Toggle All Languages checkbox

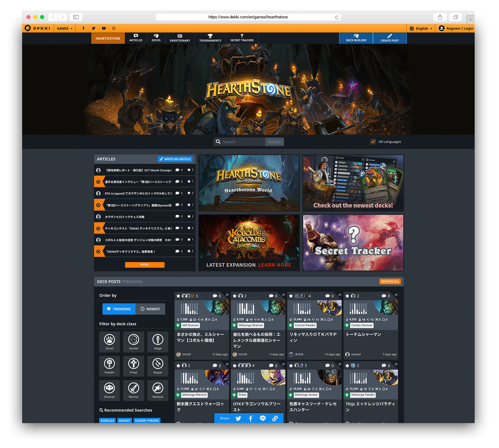tap(373, 142)
